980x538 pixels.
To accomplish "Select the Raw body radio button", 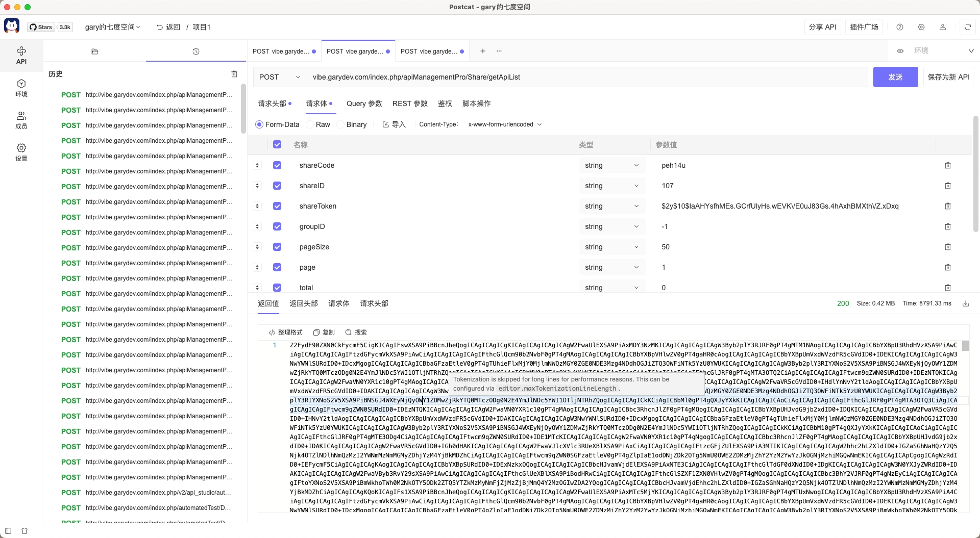I will (310, 124).
